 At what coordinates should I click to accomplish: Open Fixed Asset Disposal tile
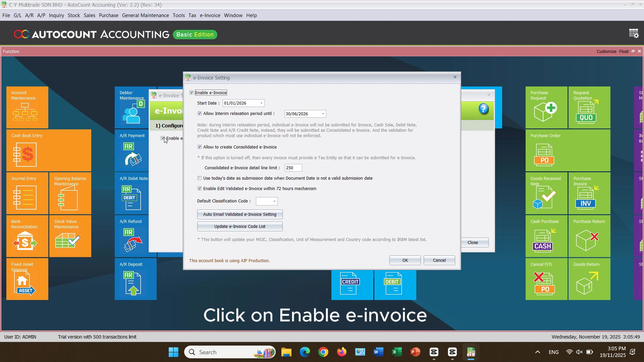click(27, 279)
